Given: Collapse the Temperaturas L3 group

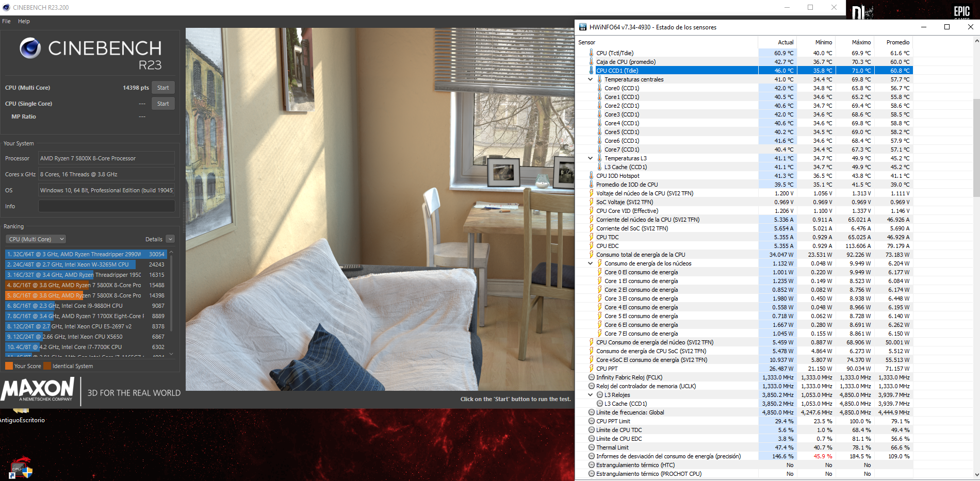Looking at the screenshot, I should pyautogui.click(x=590, y=158).
